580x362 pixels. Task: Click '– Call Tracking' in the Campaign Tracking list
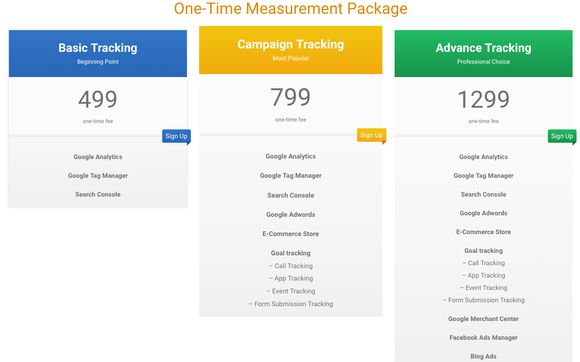291,266
